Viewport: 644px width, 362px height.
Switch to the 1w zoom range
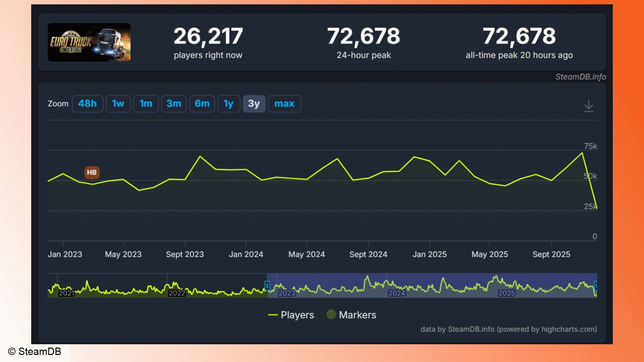pyautogui.click(x=118, y=104)
